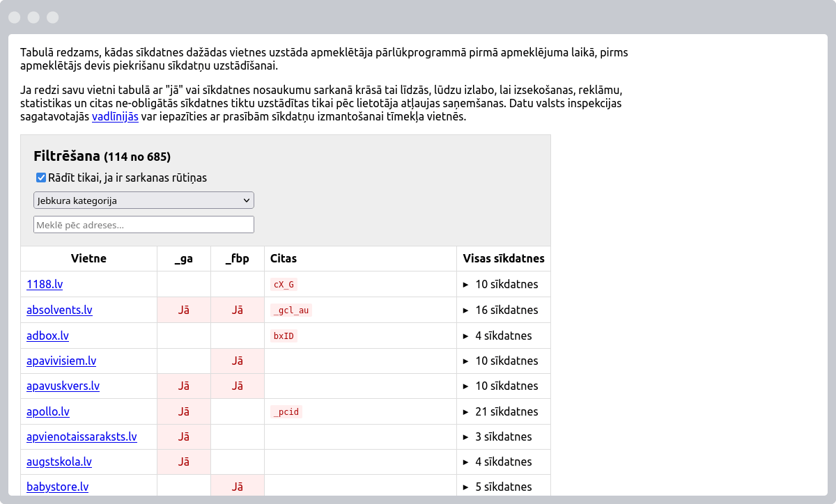Open the absolvents.lv link
Image resolution: width=836 pixels, height=504 pixels.
(x=59, y=310)
